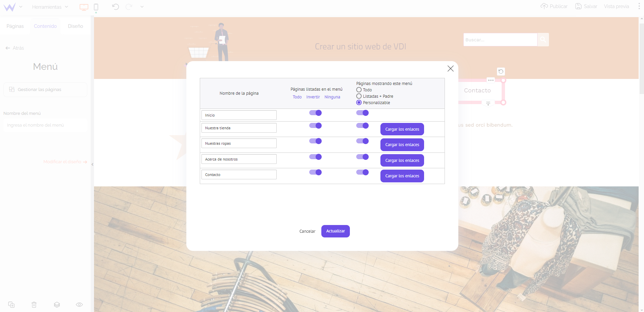Switch to the Páginas tab
Image resolution: width=644 pixels, height=312 pixels.
coord(15,26)
